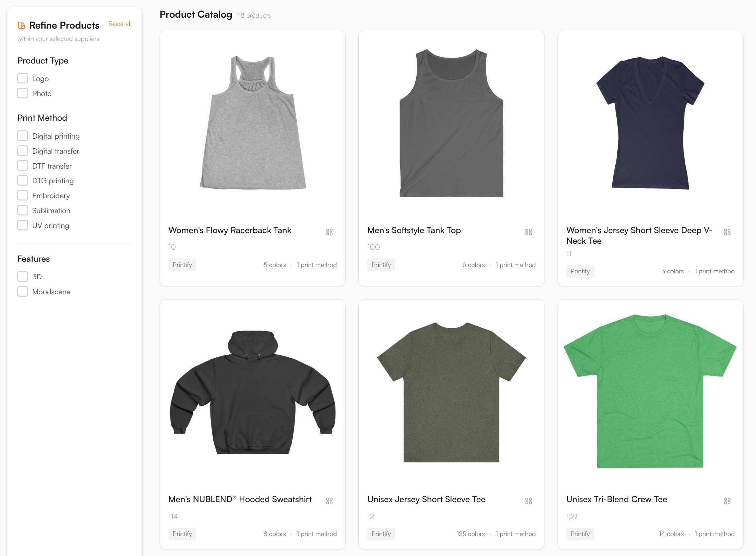Tick the DTF transfer checkbox
The height and width of the screenshot is (556, 756).
(23, 166)
